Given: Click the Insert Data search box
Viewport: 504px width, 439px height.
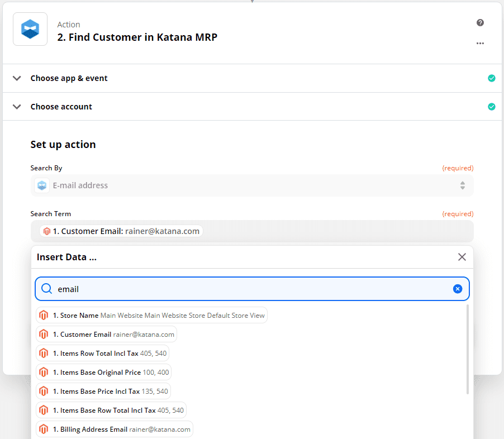Looking at the screenshot, I should click(x=252, y=289).
